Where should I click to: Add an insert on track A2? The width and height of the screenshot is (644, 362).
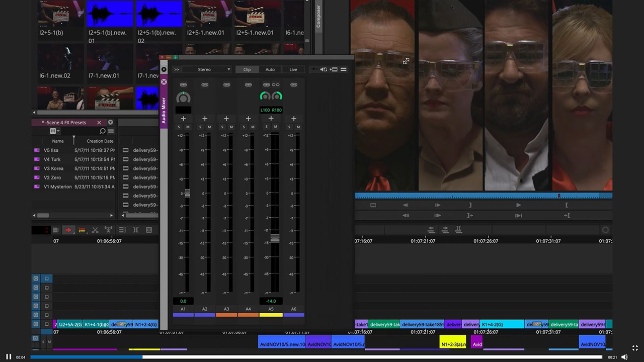(x=205, y=119)
